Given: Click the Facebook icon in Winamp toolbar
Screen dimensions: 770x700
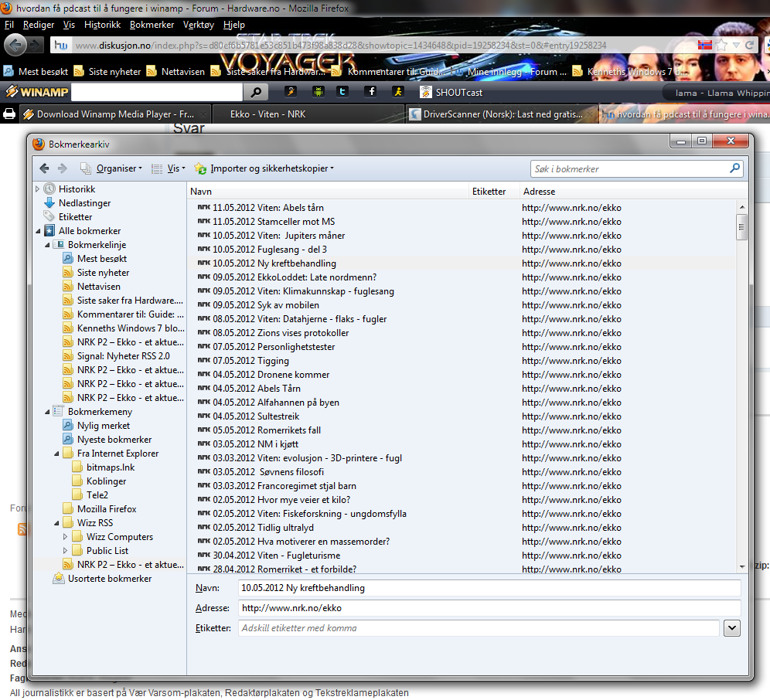Looking at the screenshot, I should coord(371,91).
